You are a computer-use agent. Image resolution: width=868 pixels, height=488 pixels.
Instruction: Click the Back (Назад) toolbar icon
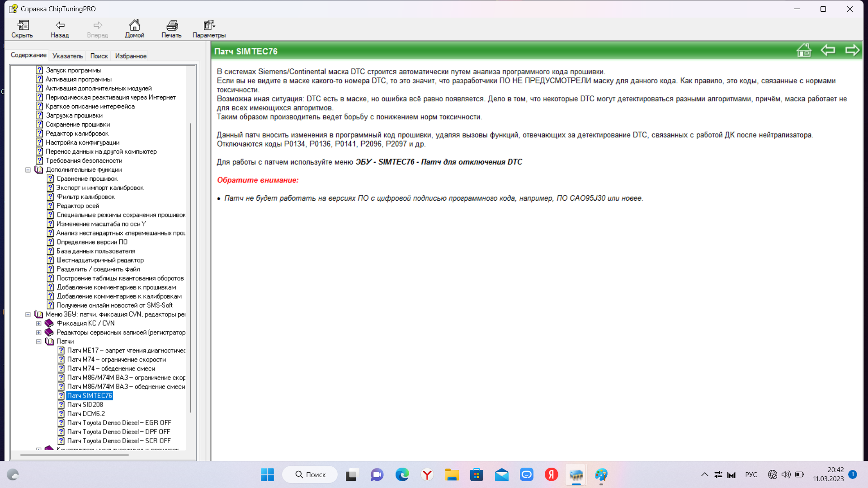[60, 28]
